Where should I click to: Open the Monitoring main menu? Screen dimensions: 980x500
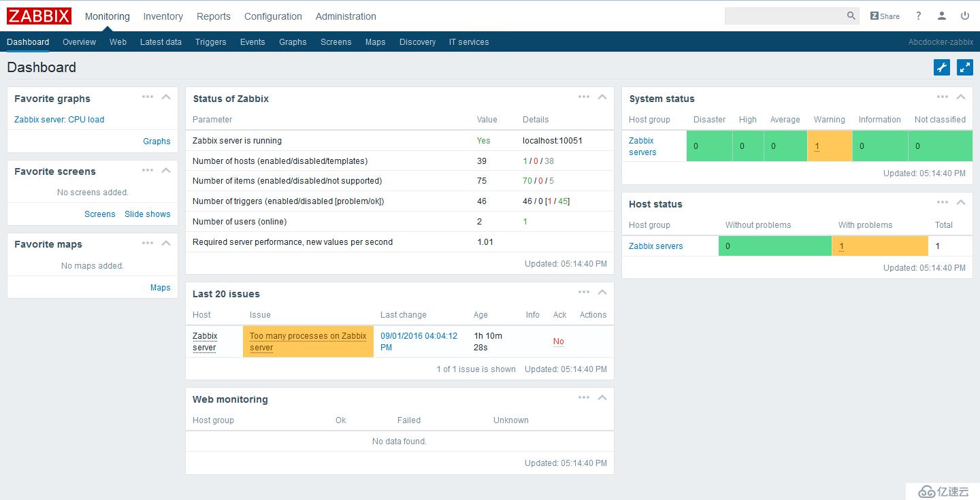click(107, 16)
